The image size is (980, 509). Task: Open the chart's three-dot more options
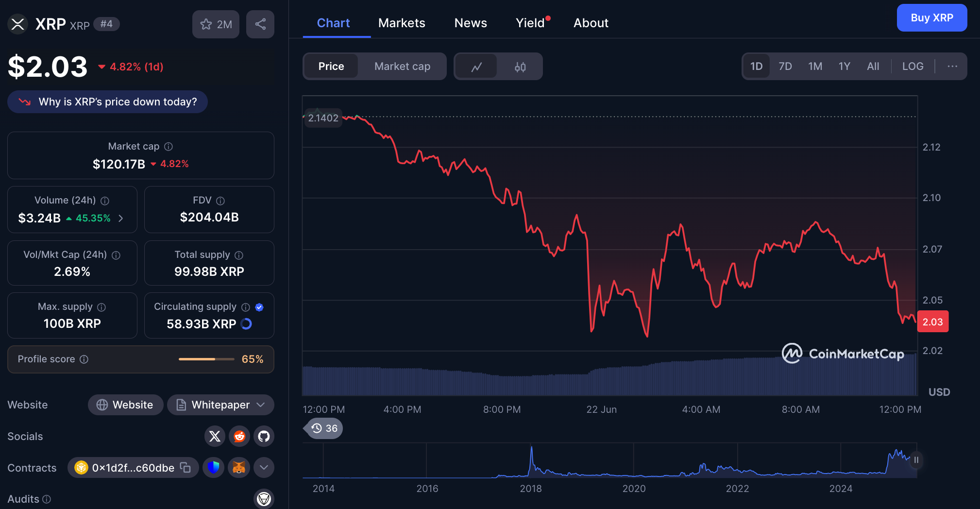pyautogui.click(x=952, y=66)
